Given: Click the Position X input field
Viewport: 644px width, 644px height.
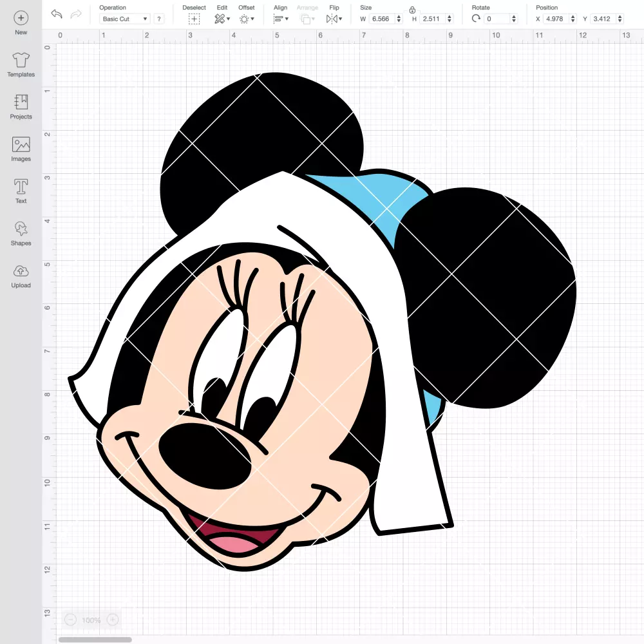Looking at the screenshot, I should tap(556, 19).
